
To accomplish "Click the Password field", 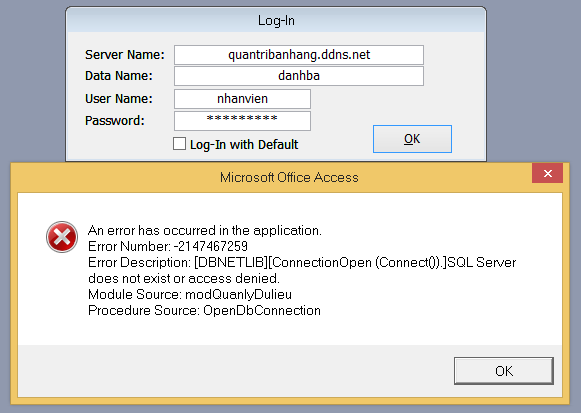I will [x=242, y=121].
